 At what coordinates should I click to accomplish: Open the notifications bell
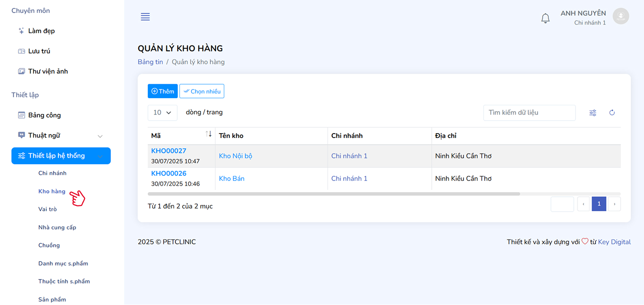pyautogui.click(x=545, y=18)
